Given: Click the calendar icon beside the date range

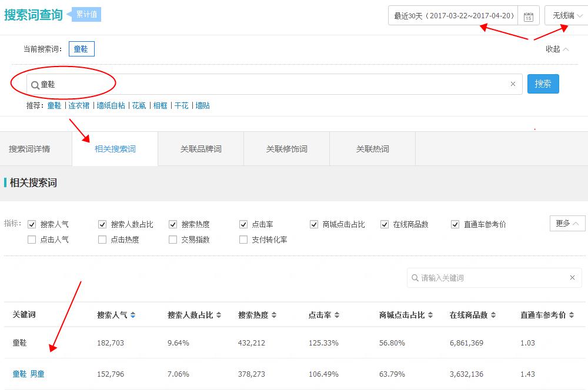Looking at the screenshot, I should pyautogui.click(x=528, y=15).
